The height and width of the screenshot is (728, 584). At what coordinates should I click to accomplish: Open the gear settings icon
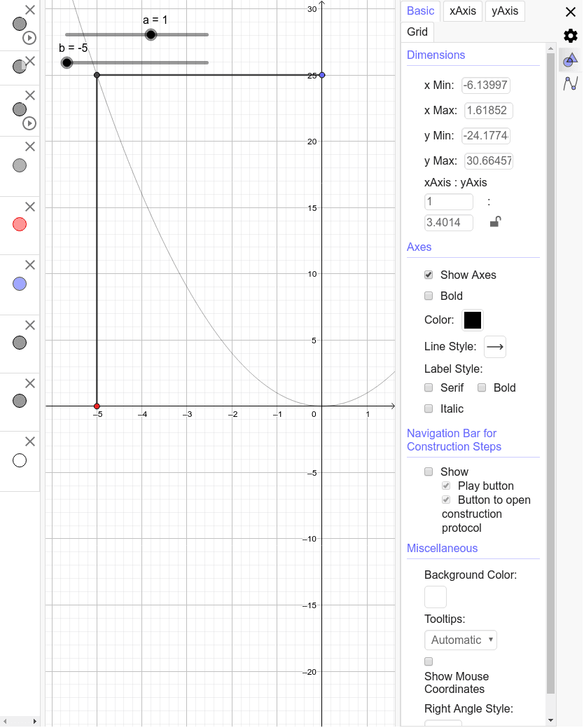coord(571,36)
